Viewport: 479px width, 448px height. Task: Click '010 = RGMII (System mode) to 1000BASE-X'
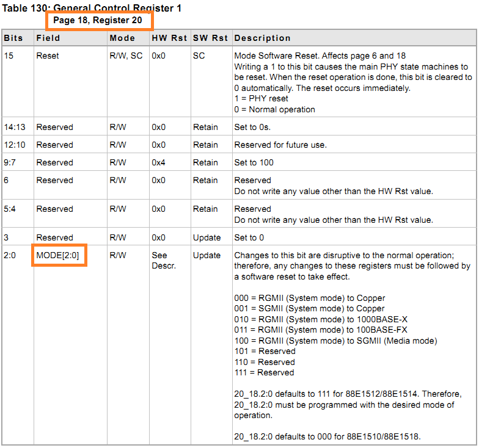click(x=321, y=319)
